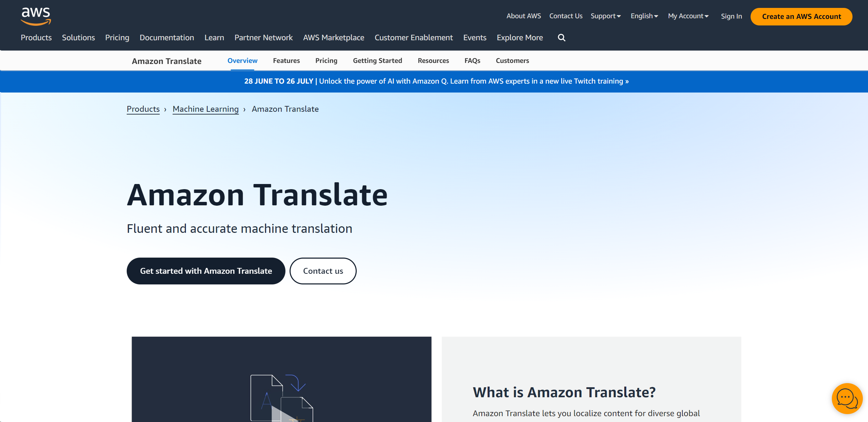Click the Contact us button
The image size is (868, 422).
323,271
